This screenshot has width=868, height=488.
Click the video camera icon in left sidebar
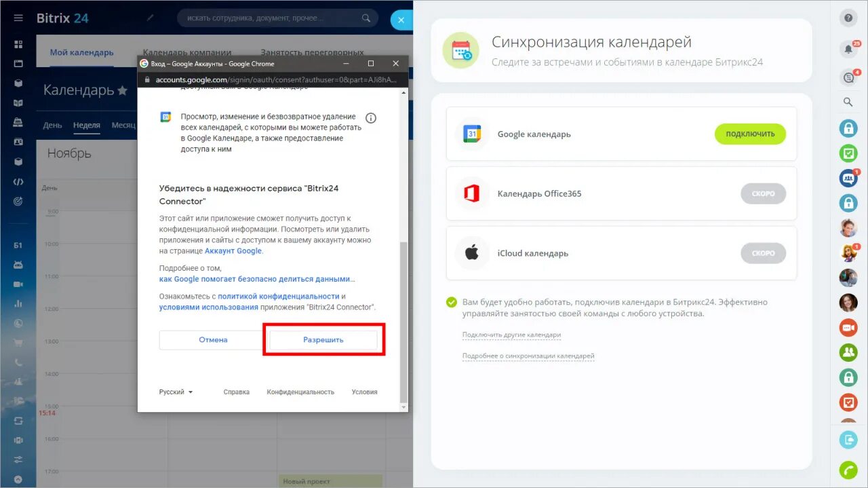click(18, 284)
